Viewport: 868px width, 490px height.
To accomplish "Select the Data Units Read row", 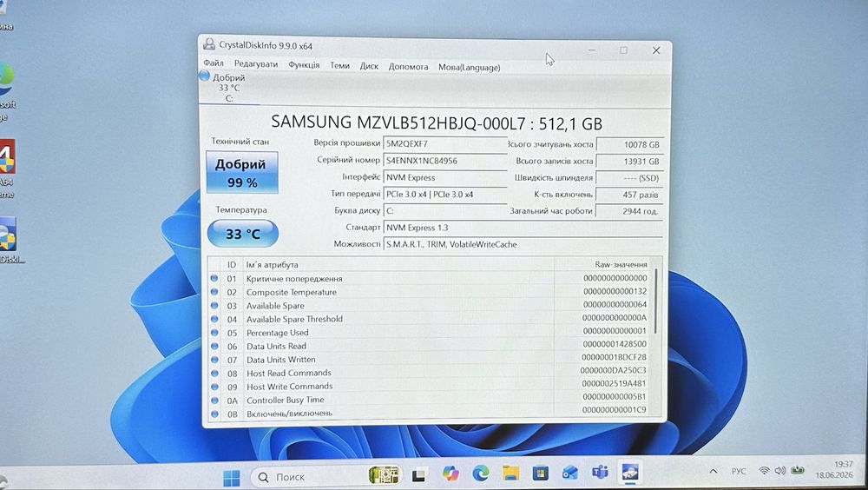I will pos(429,346).
